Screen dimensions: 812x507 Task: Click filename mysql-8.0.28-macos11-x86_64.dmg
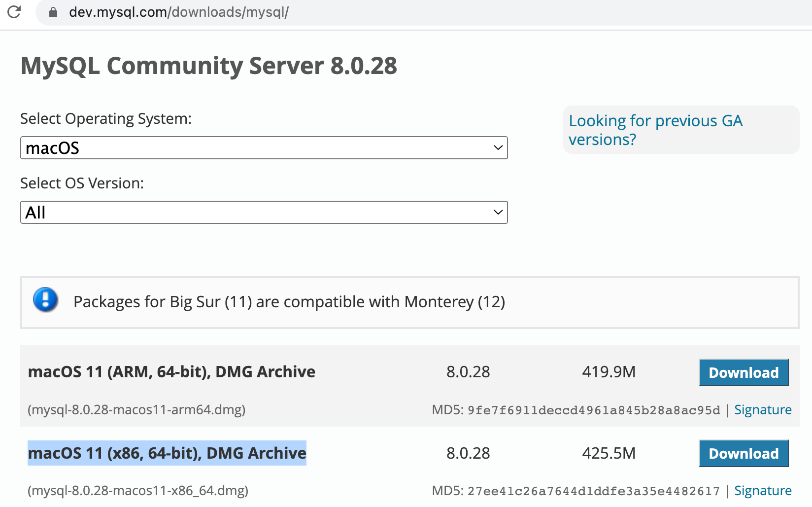click(x=138, y=491)
